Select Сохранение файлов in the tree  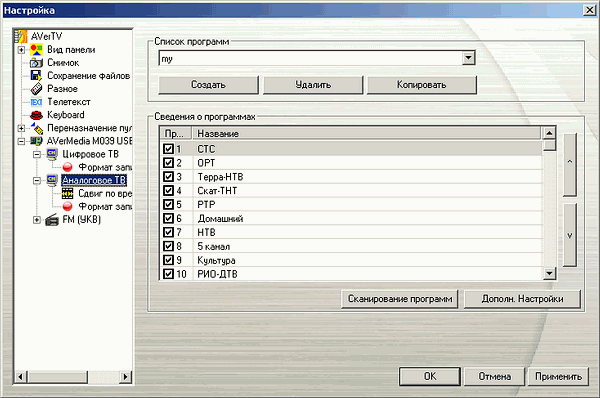(x=88, y=76)
